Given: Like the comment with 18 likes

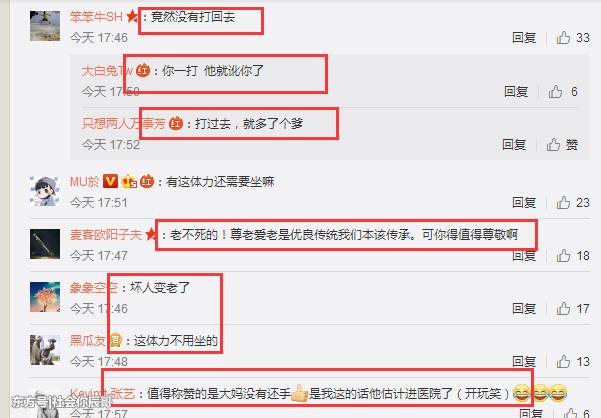Looking at the screenshot, I should coord(563,256).
